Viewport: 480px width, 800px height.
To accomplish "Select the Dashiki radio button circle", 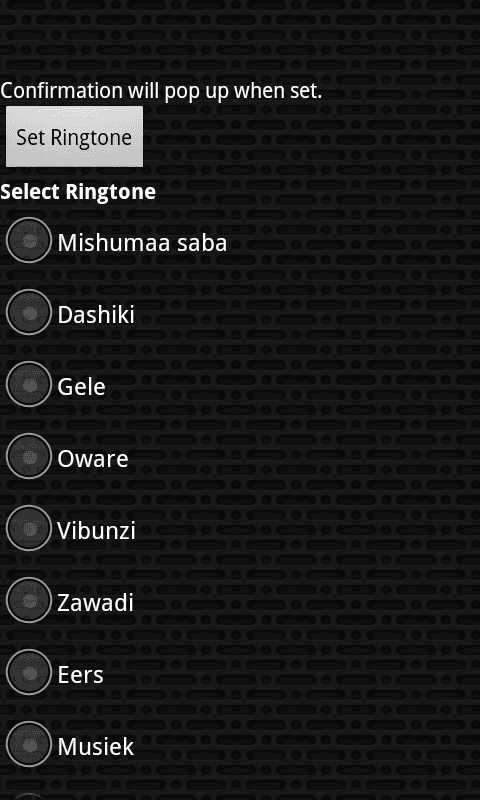I will pyautogui.click(x=29, y=312).
